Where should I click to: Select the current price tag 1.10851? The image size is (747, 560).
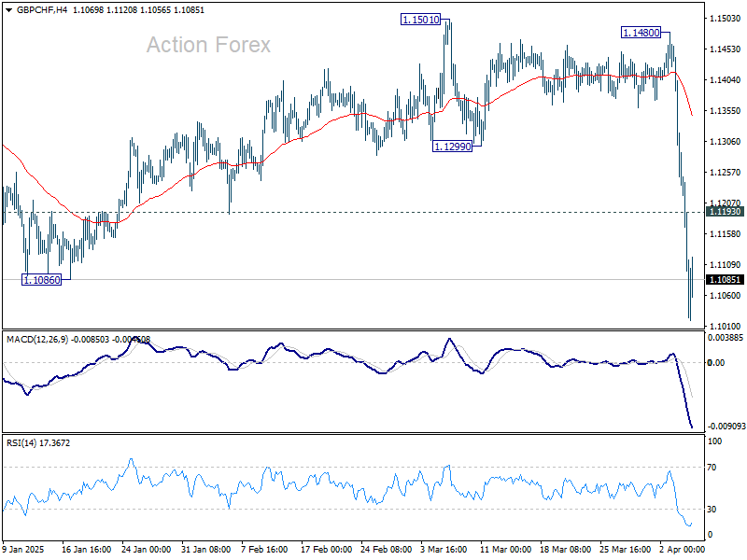(725, 279)
